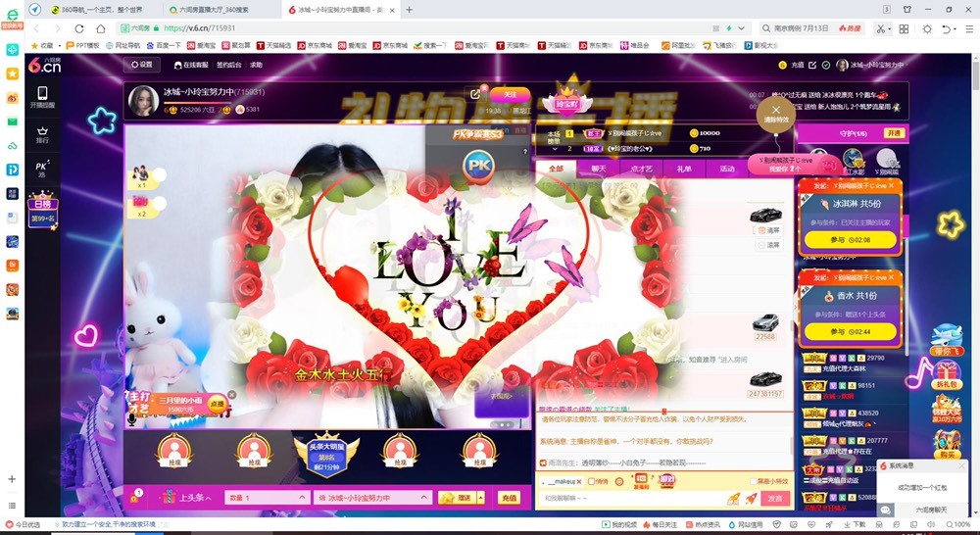
Task: Click the browser search box
Action: (x=813, y=28)
